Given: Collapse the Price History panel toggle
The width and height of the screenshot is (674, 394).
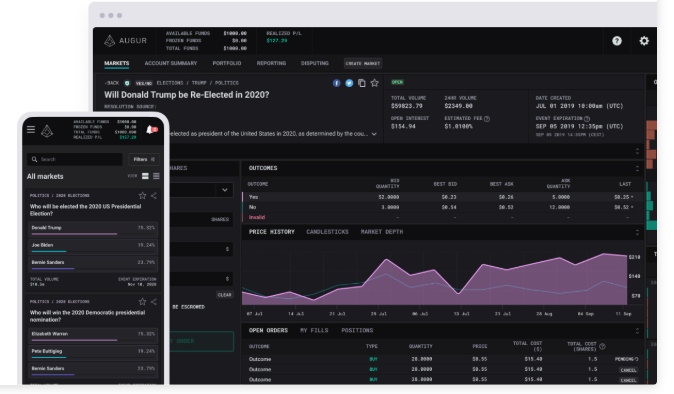Looking at the screenshot, I should coord(637,232).
